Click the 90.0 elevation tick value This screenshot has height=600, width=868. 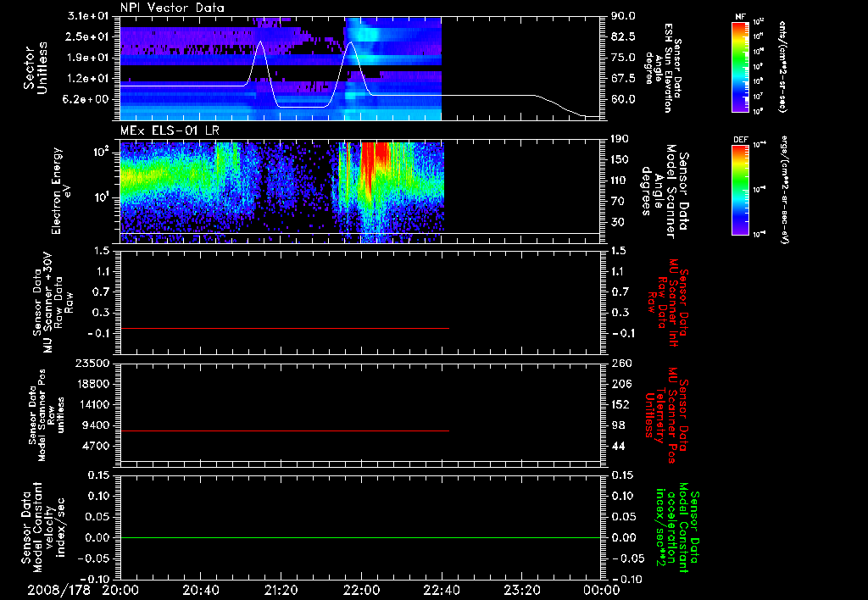tap(623, 16)
